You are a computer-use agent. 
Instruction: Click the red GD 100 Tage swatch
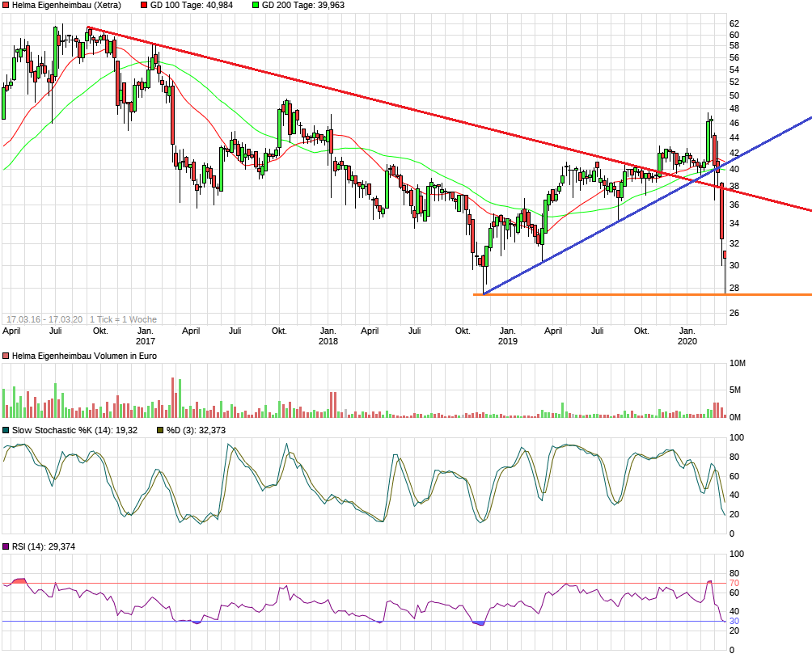[x=144, y=5]
